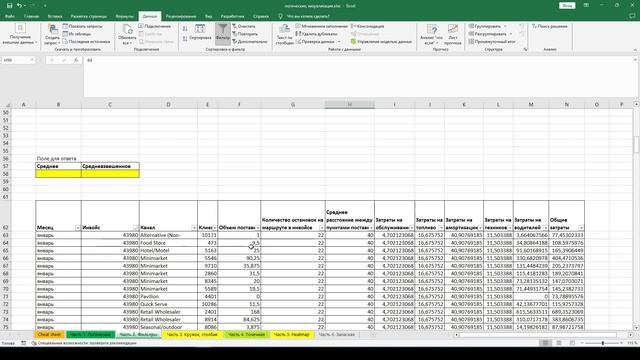Click the insert function fx icon
640x360 pixels.
pyautogui.click(x=76, y=60)
